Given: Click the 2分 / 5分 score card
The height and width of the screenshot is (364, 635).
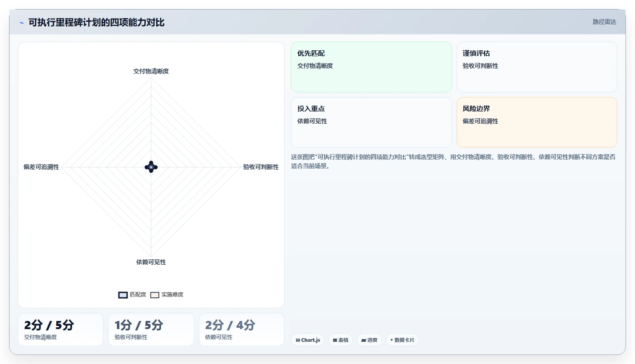Looking at the screenshot, I should [60, 330].
